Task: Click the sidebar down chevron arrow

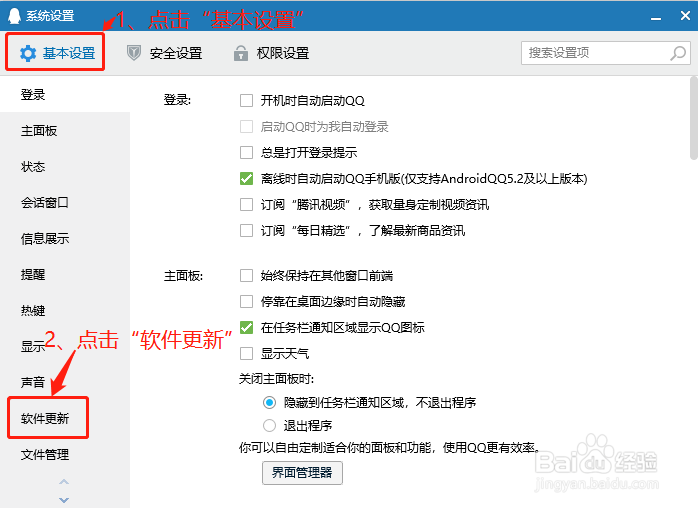Action: tap(64, 500)
